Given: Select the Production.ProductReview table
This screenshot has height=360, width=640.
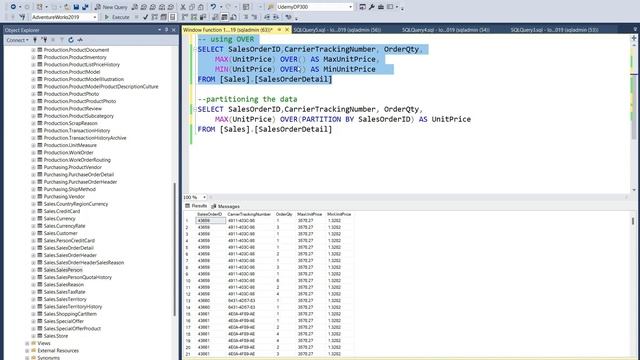Looking at the screenshot, I should (73, 108).
